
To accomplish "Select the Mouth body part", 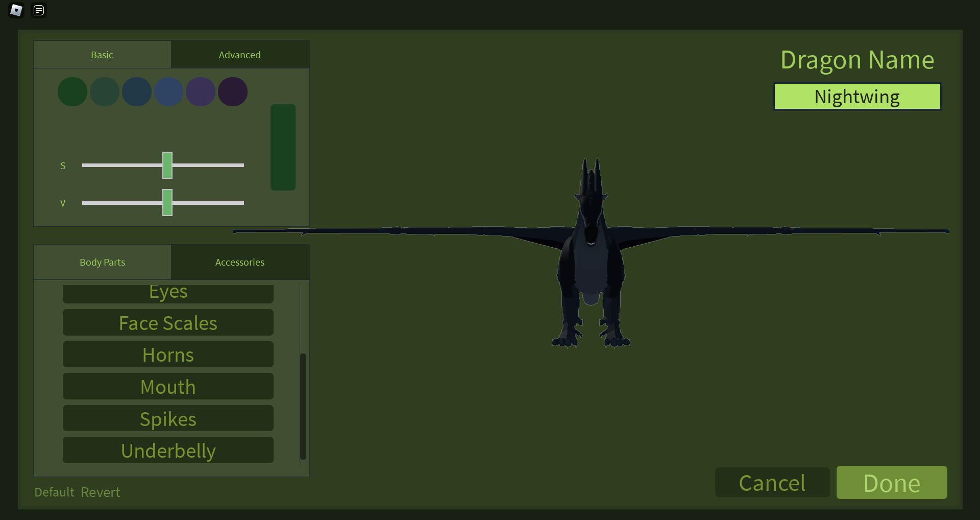I will click(x=168, y=386).
